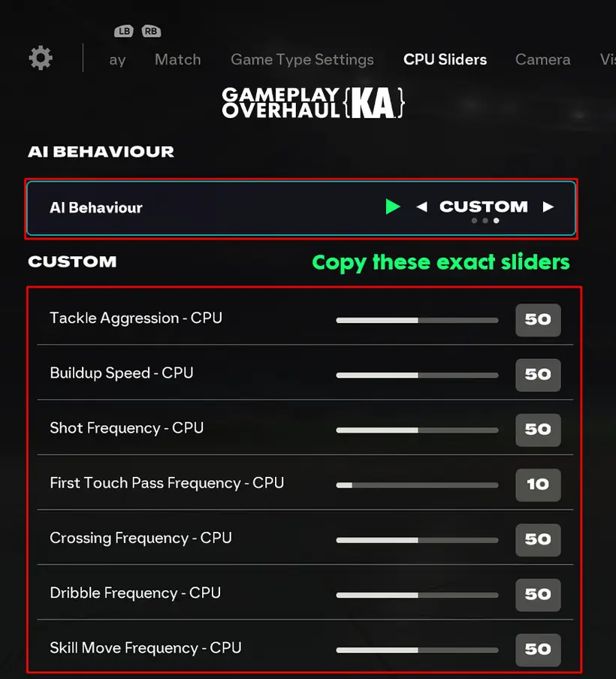Click the Tackle Aggression CPU slider

pyautogui.click(x=417, y=320)
